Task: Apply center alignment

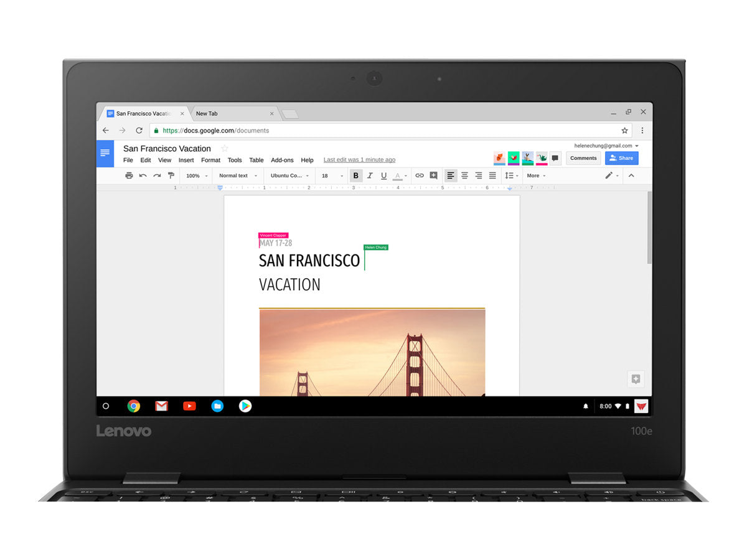Action: [464, 175]
